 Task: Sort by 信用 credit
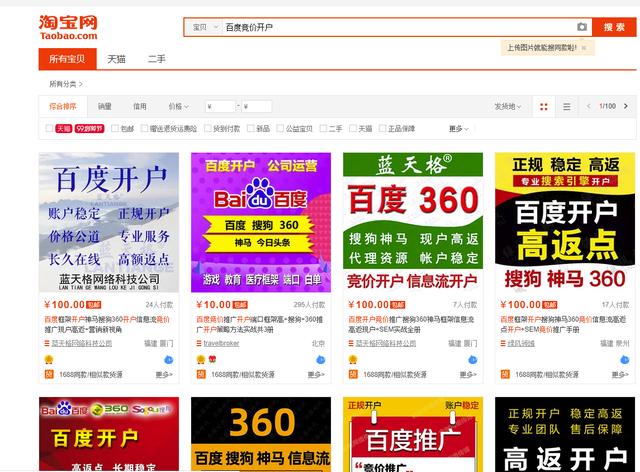click(140, 107)
